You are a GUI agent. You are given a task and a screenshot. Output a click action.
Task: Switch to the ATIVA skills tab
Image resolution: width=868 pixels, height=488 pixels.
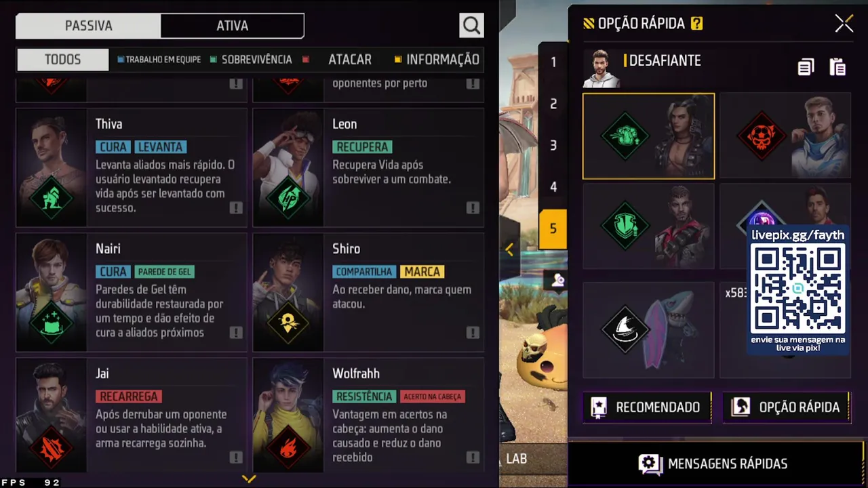(232, 26)
